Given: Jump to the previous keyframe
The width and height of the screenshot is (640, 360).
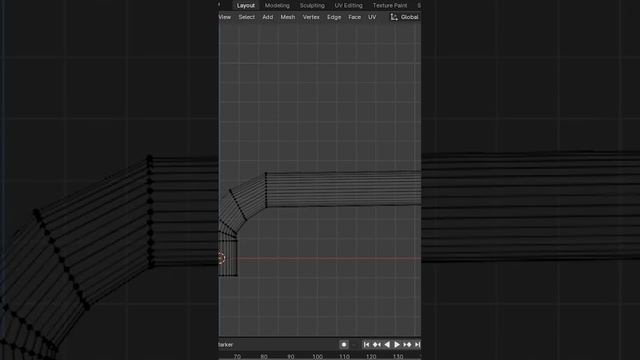Looking at the screenshot, I should pos(376,344).
